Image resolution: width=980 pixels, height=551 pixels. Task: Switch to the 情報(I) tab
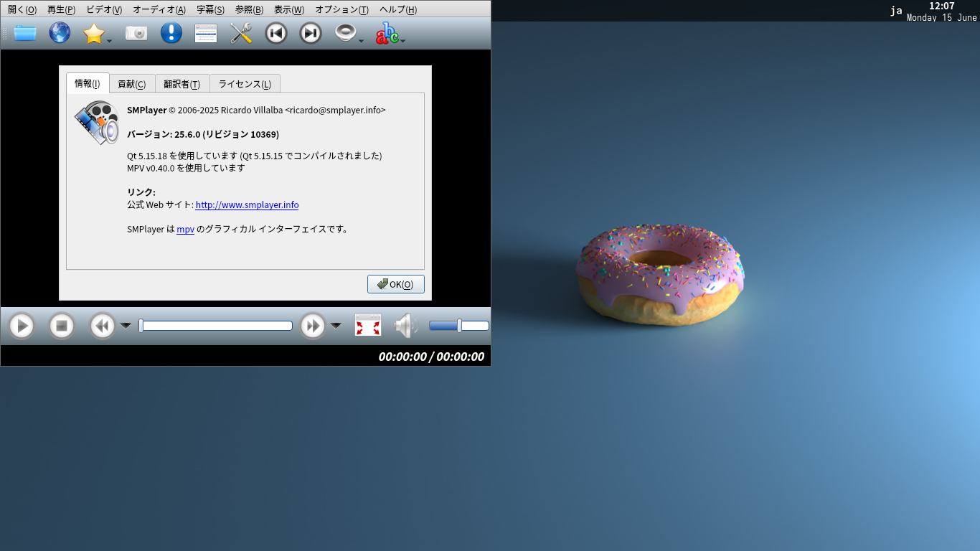tap(88, 83)
